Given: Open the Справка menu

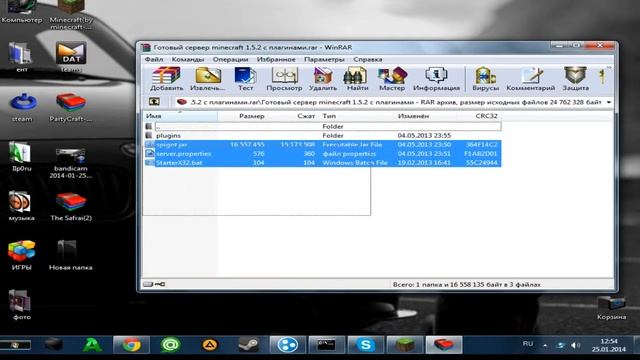Looking at the screenshot, I should (368, 59).
